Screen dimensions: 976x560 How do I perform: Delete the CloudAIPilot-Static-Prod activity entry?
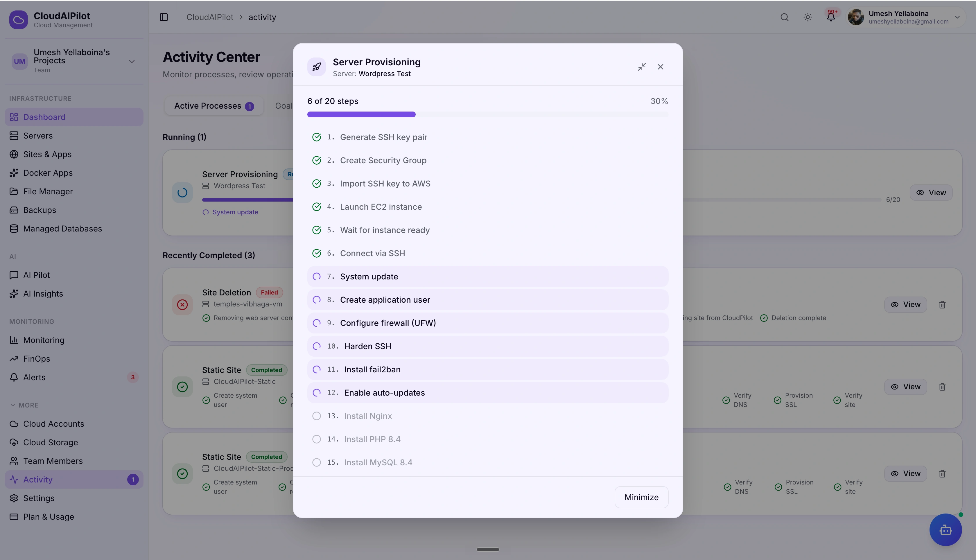point(942,474)
